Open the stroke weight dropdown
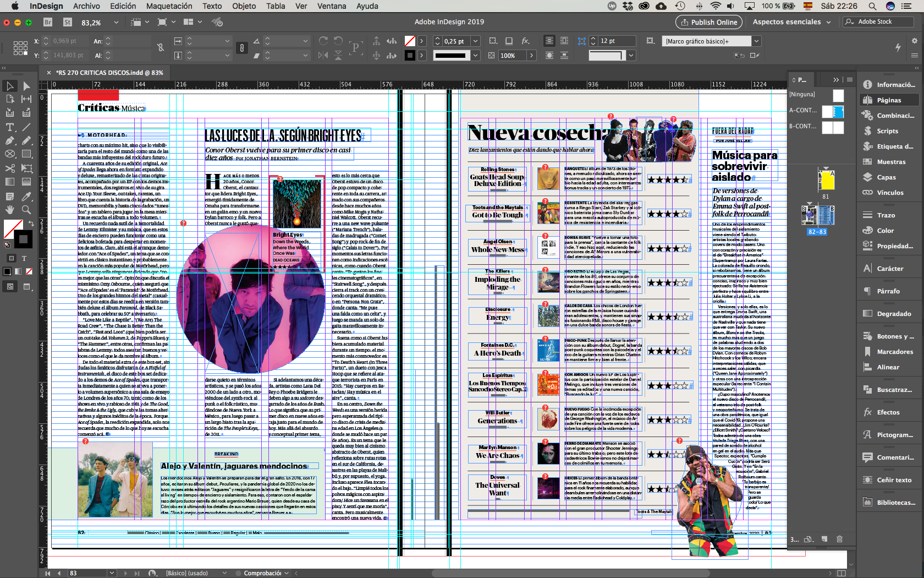The width and height of the screenshot is (924, 578). coord(476,41)
